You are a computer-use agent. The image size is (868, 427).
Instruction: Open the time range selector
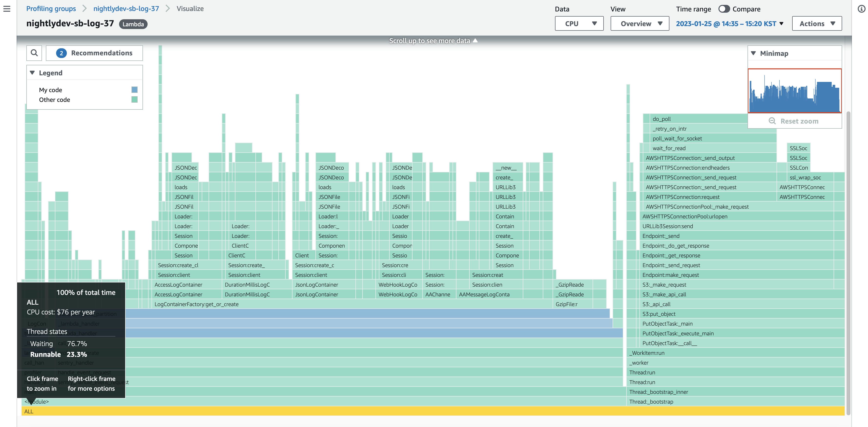pos(729,24)
